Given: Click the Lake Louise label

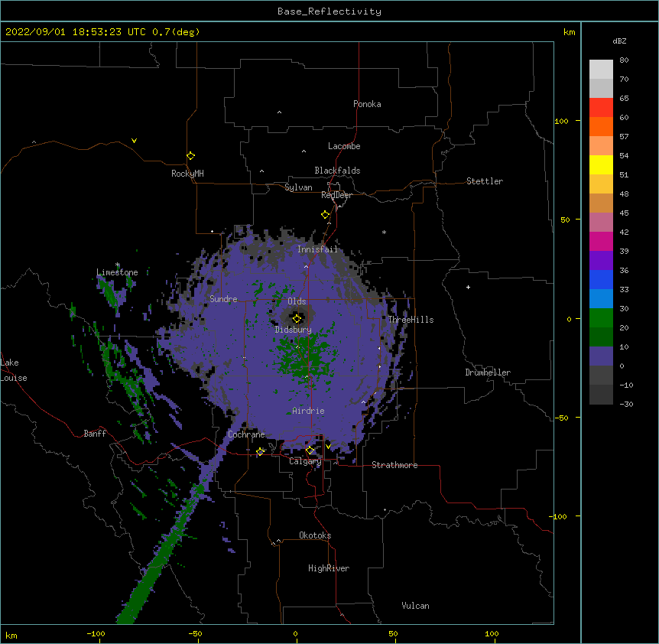Looking at the screenshot, I should pyautogui.click(x=14, y=370).
